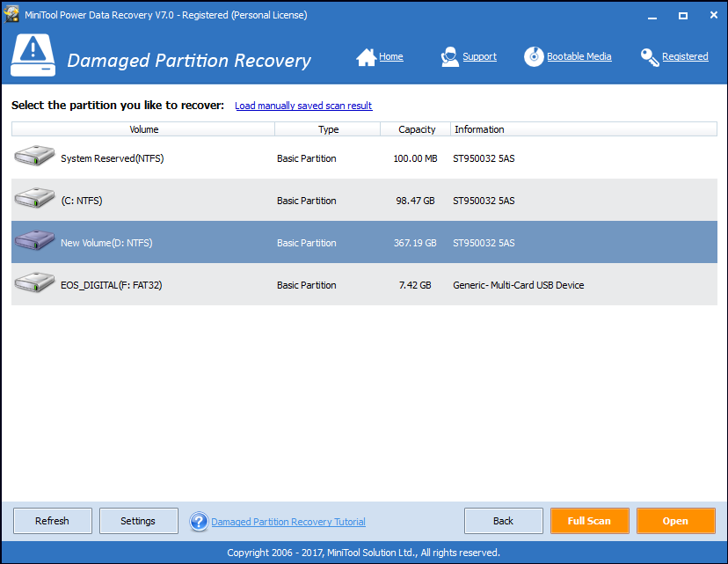Click the blue question mark help icon
This screenshot has width=728, height=564.
pyautogui.click(x=199, y=521)
